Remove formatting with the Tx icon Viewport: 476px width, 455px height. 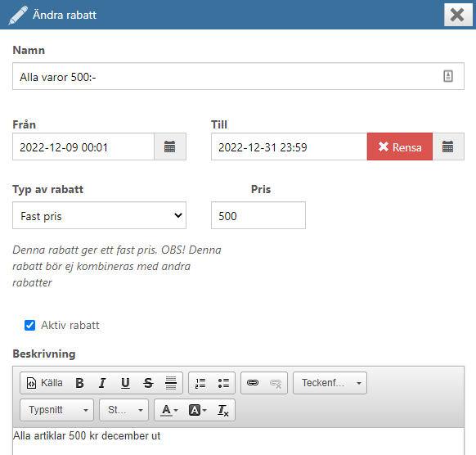[x=223, y=410]
